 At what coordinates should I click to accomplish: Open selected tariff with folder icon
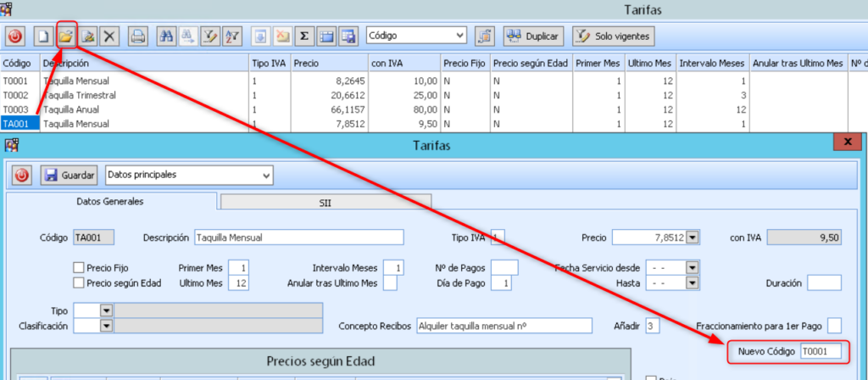tap(64, 36)
